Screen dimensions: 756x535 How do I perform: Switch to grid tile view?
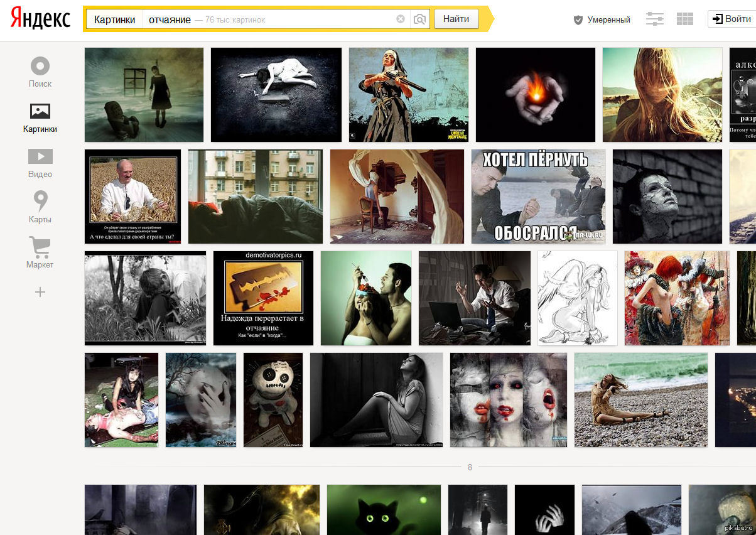[684, 19]
